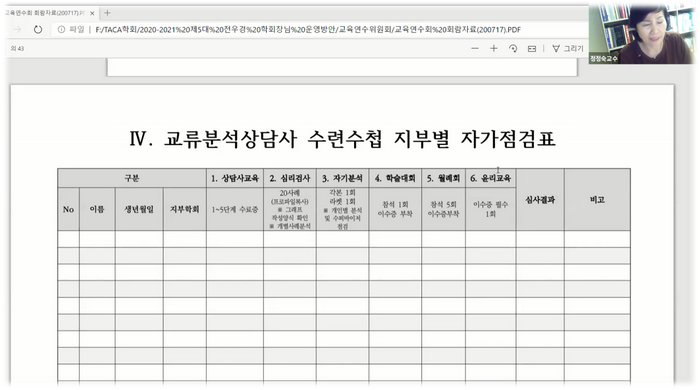Image resolution: width=700 pixels, height=390 pixels.
Task: Zoom out the PDF with minus icon
Action: click(x=475, y=48)
